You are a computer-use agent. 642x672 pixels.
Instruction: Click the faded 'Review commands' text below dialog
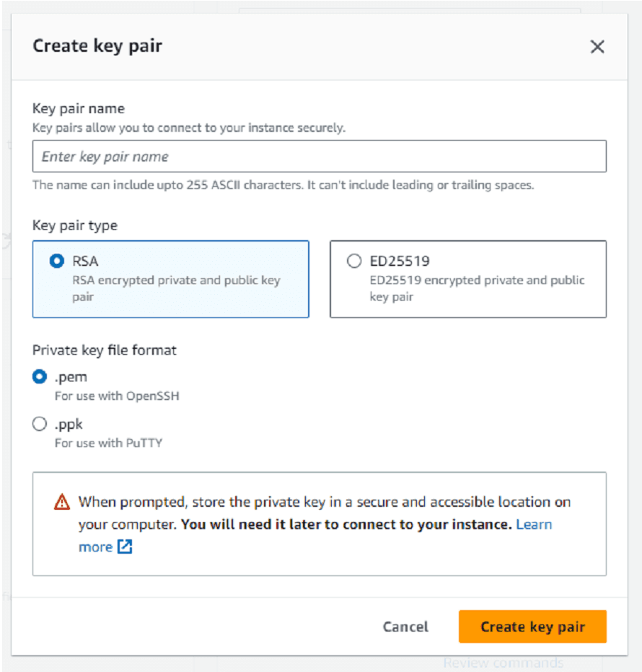coord(503,663)
